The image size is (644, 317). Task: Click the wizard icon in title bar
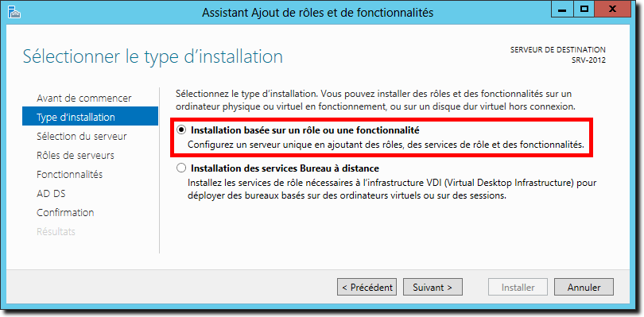point(14,13)
